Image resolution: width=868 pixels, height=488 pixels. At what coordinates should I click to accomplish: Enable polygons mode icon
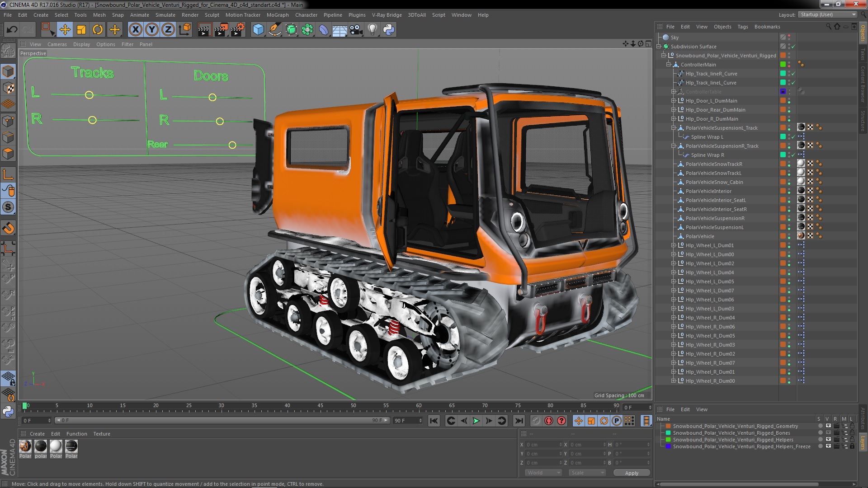tap(8, 154)
